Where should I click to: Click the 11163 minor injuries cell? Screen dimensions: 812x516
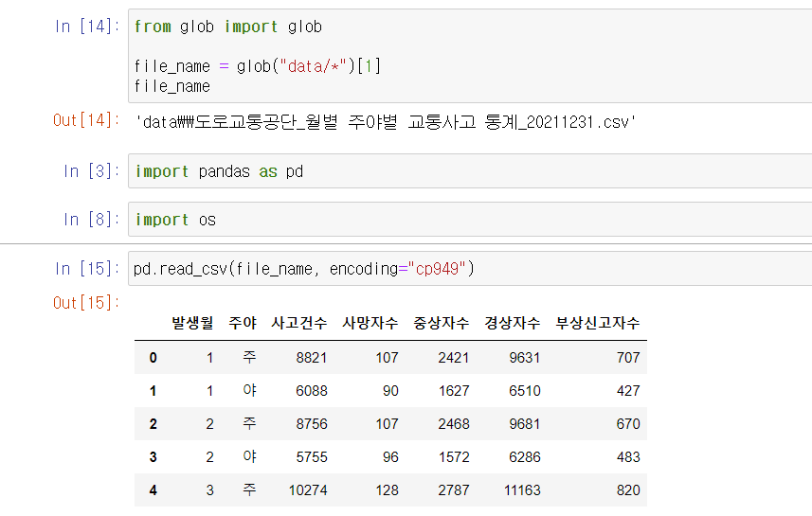pyautogui.click(x=522, y=490)
